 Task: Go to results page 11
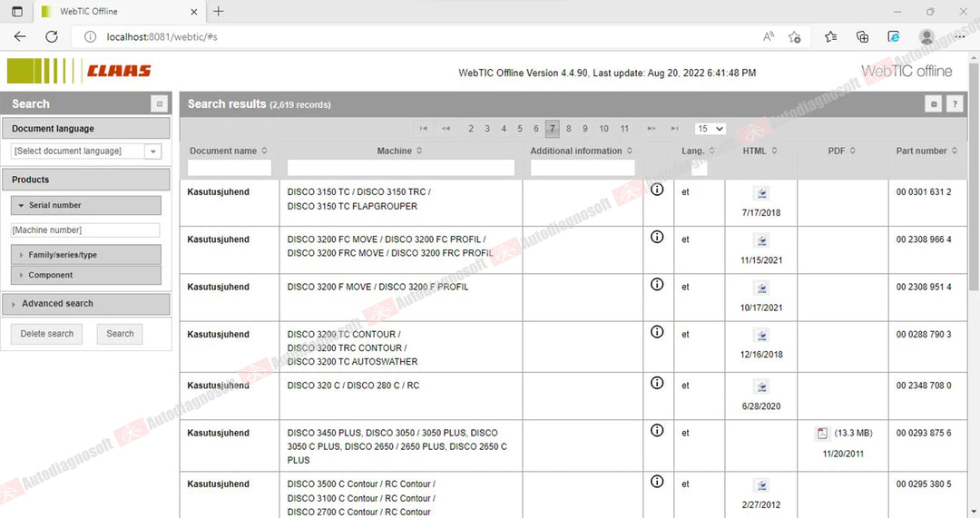click(624, 129)
